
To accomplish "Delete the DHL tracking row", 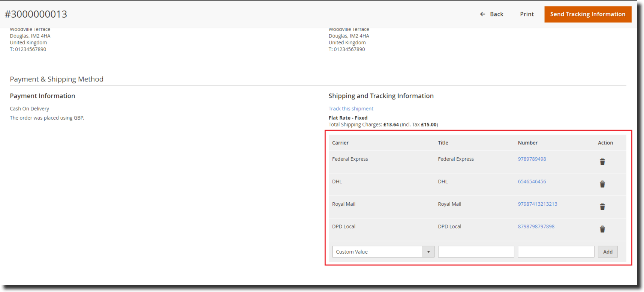I will [x=602, y=184].
